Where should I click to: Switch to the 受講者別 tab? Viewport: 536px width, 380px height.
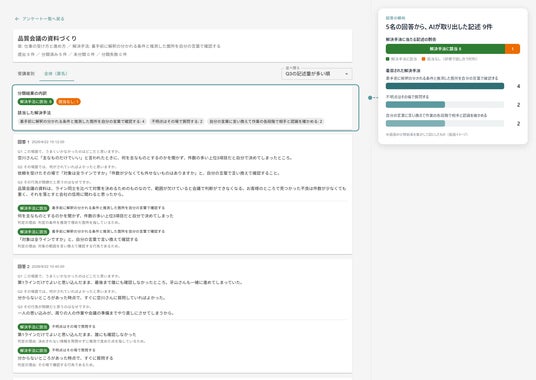tap(26, 73)
